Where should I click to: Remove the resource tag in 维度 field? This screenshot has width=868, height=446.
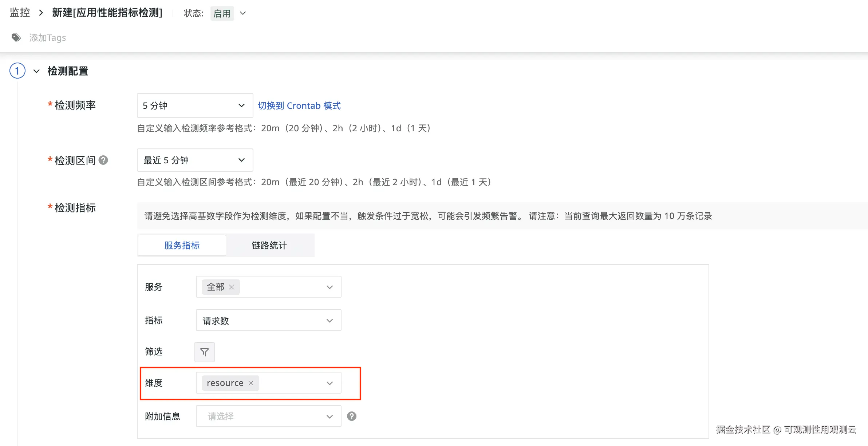(251, 383)
